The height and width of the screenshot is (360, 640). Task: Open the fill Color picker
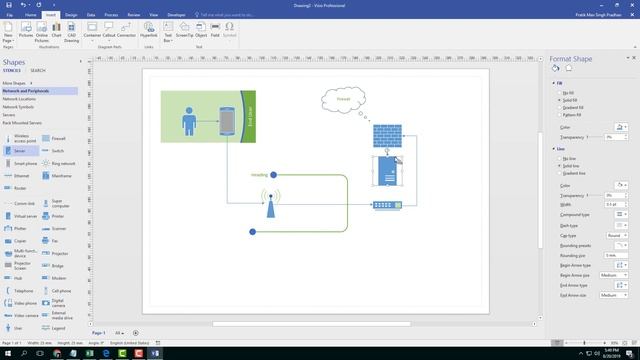[x=621, y=127]
